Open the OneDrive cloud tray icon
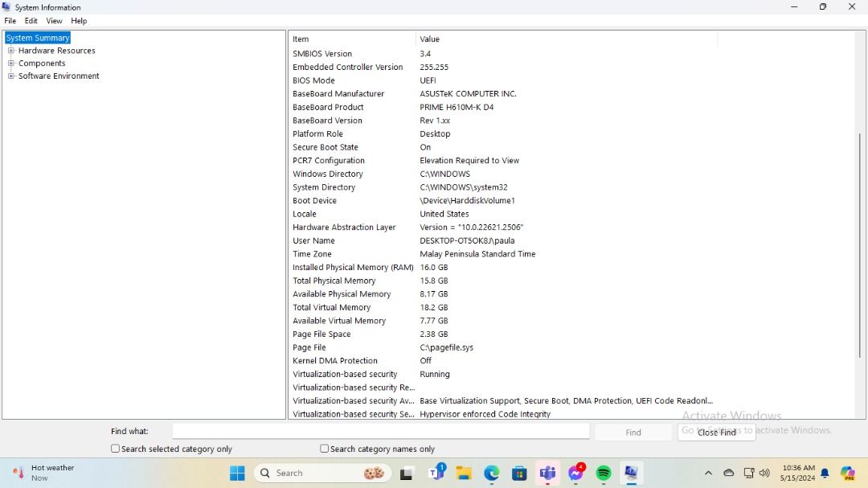Image resolution: width=868 pixels, height=488 pixels. (728, 473)
